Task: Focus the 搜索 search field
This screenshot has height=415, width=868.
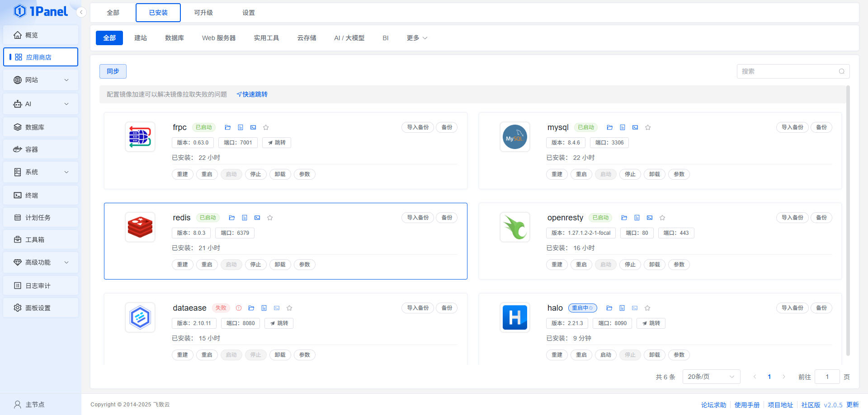Action: pos(793,71)
